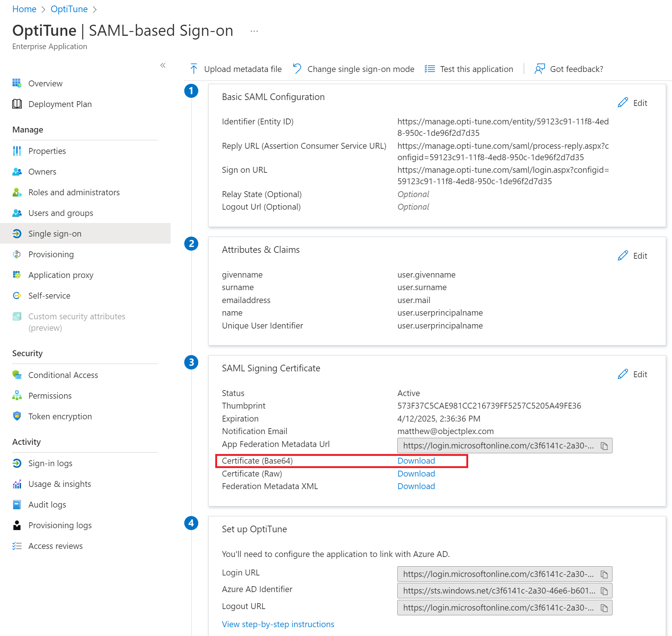Click the Usage & insights chart icon
Viewport: 672px width, 636px height.
(x=17, y=484)
